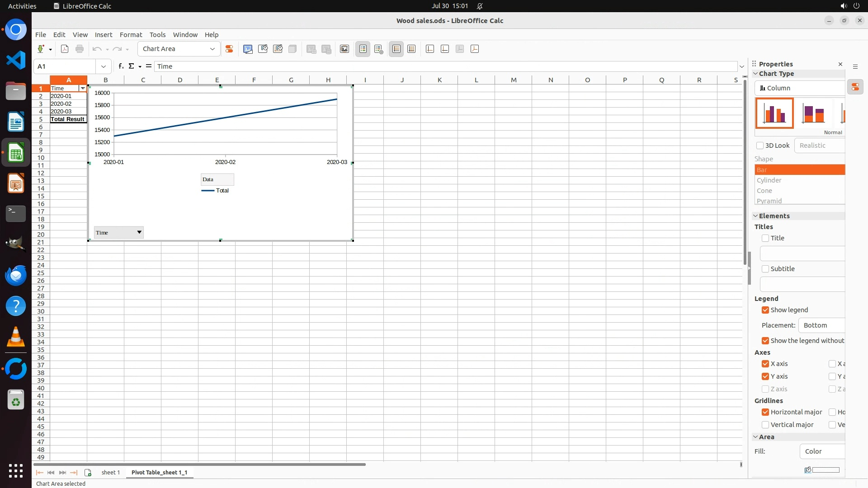The width and height of the screenshot is (868, 488).
Task: Click the Vertical Grids toolbar icon
Action: coord(411,49)
